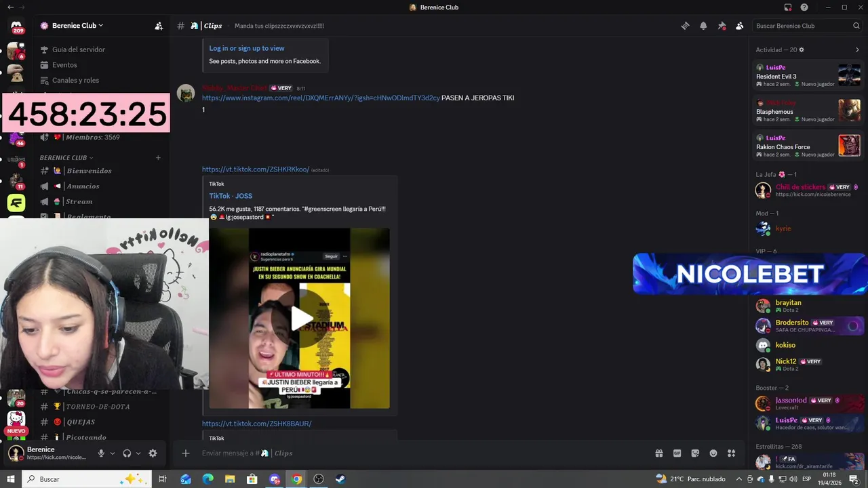Screen dimensions: 868x488
Task: Open member kokiso's profile
Action: 808,345
